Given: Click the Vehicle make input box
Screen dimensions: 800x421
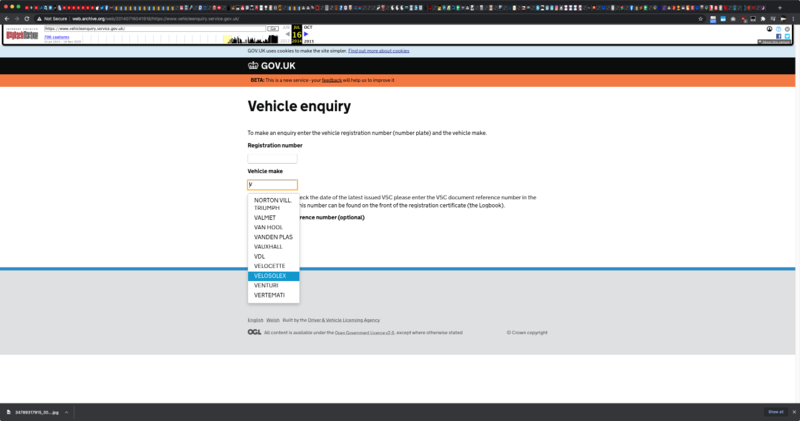Looking at the screenshot, I should tap(272, 185).
